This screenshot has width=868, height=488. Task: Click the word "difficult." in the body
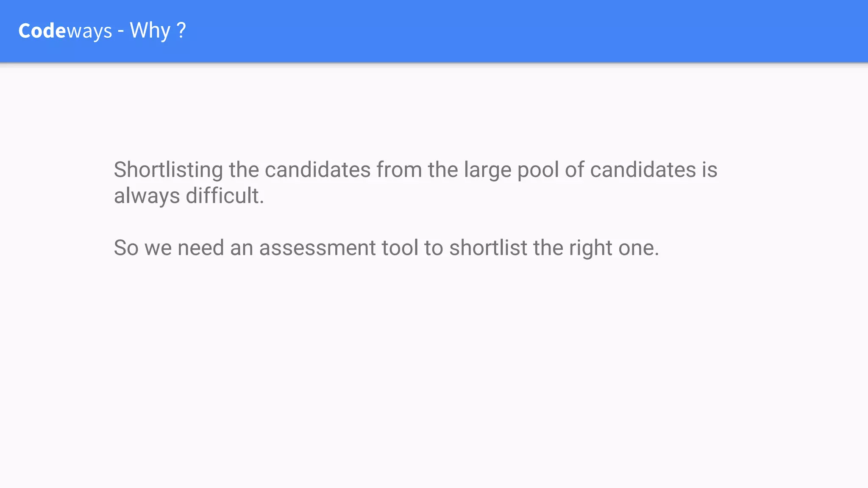[x=225, y=196]
